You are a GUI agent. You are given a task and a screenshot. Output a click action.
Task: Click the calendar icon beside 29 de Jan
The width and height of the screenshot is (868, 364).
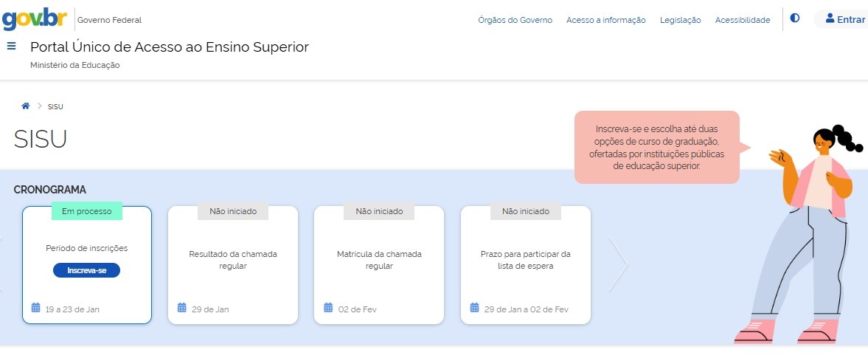coord(182,308)
